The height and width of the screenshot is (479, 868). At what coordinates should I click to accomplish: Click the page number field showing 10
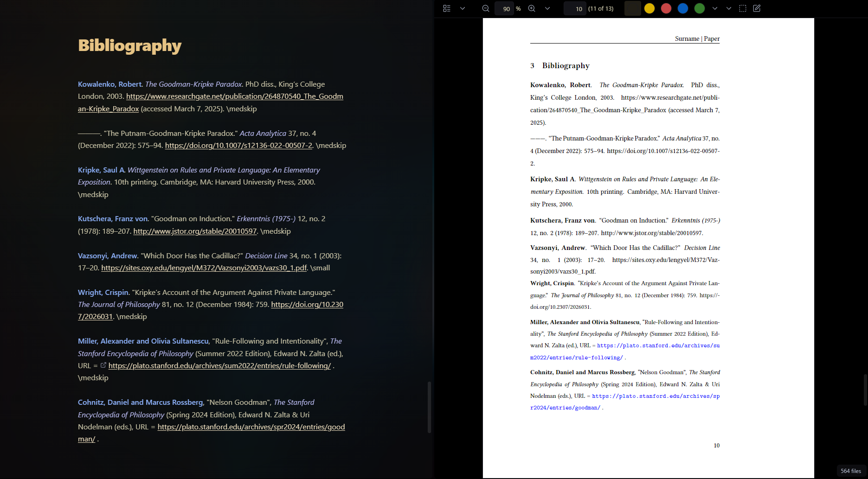(x=575, y=8)
